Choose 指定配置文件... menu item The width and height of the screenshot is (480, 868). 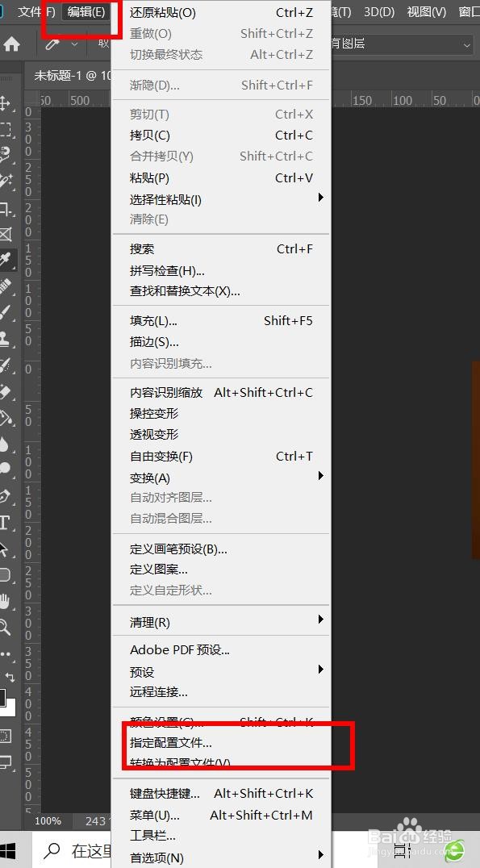[x=222, y=742]
